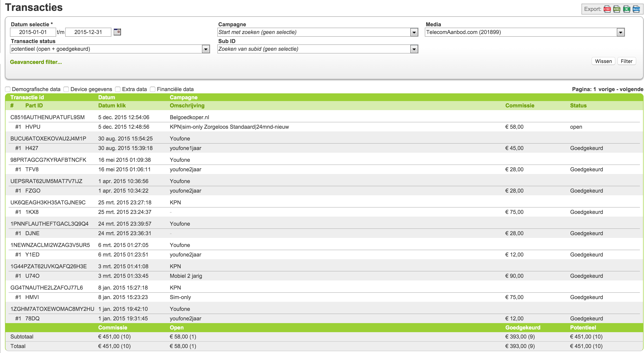This screenshot has width=644, height=353.
Task: Select transaction BUCU6ATOXEKOVAU2J4M1P
Action: pyautogui.click(x=48, y=139)
